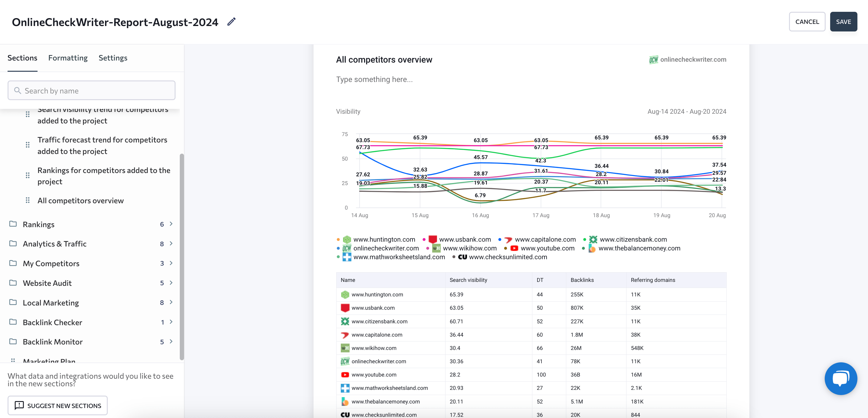Click the All competitors overview heading

click(x=384, y=60)
